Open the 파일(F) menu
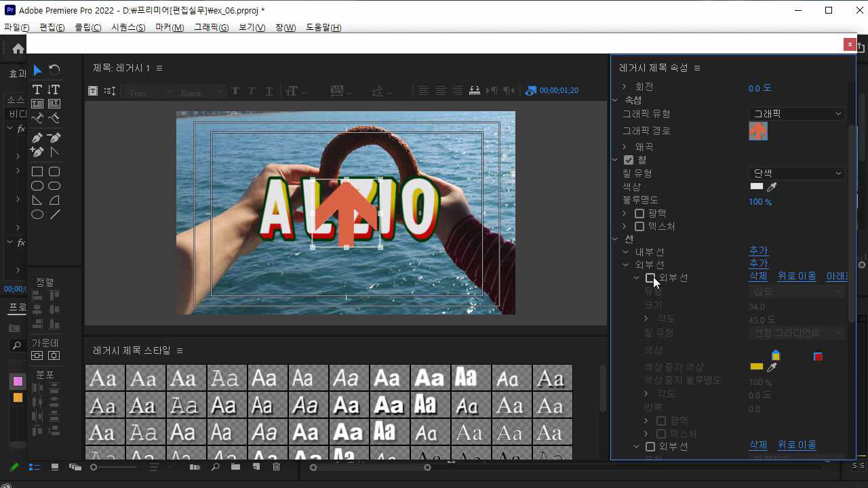This screenshot has width=868, height=488. pyautogui.click(x=17, y=28)
